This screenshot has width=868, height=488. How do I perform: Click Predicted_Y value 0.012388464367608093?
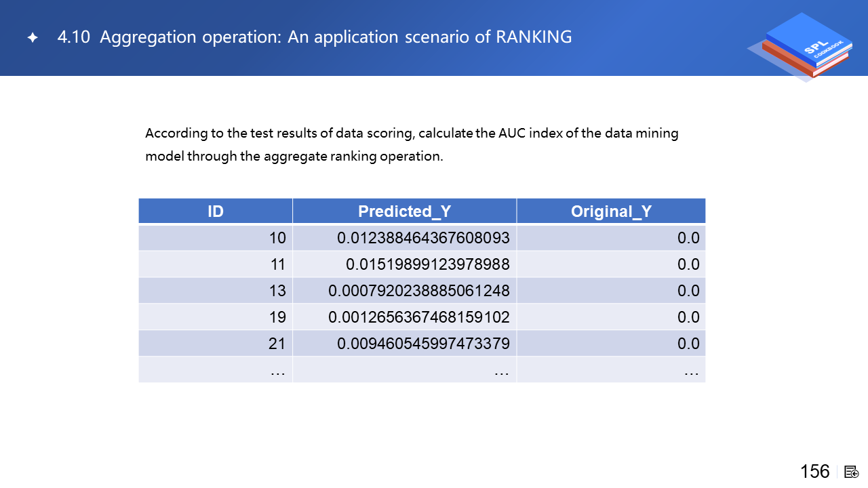423,238
